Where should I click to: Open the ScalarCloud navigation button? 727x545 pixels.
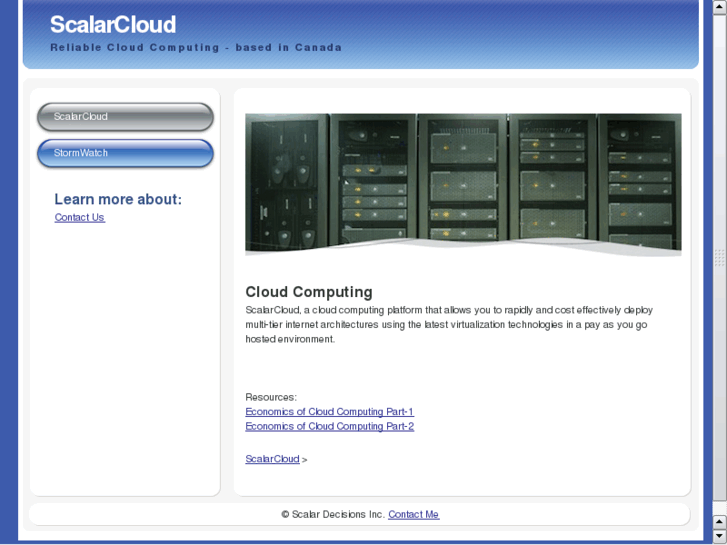(125, 117)
